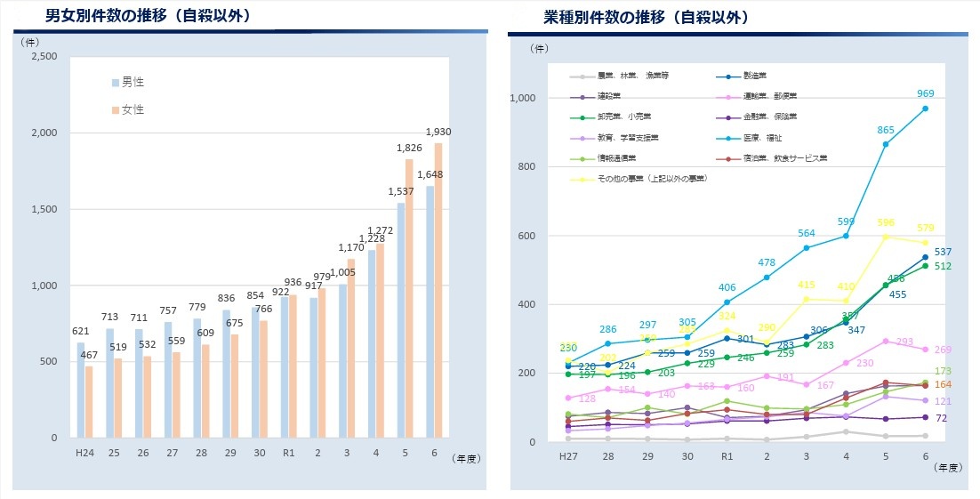Select the 教育、学習支援業 legend label
This screenshot has width=980, height=499.
pos(628,138)
